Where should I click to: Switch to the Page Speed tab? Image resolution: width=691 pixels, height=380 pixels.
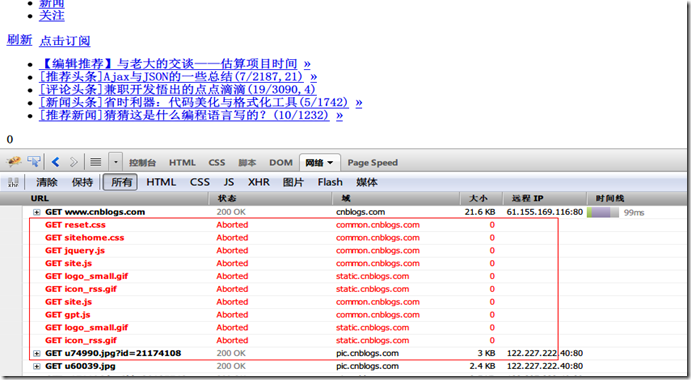coord(372,163)
